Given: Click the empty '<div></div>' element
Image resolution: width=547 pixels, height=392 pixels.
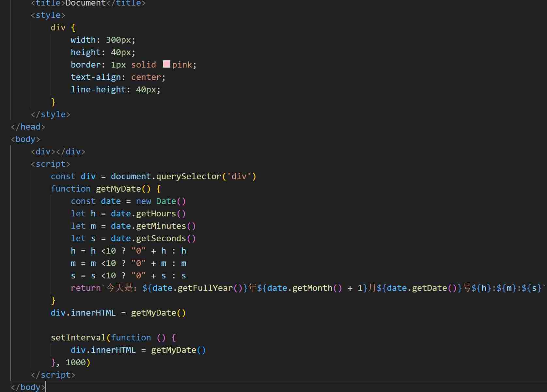Looking at the screenshot, I should click(x=58, y=151).
